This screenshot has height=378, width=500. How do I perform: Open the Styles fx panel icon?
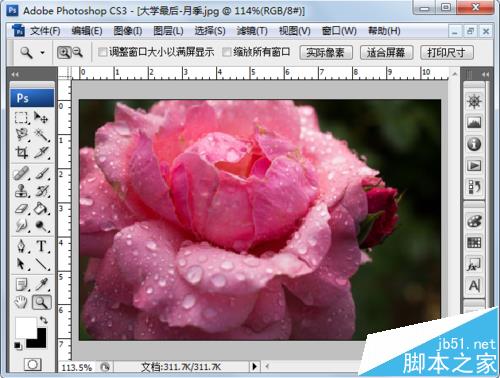[474, 264]
